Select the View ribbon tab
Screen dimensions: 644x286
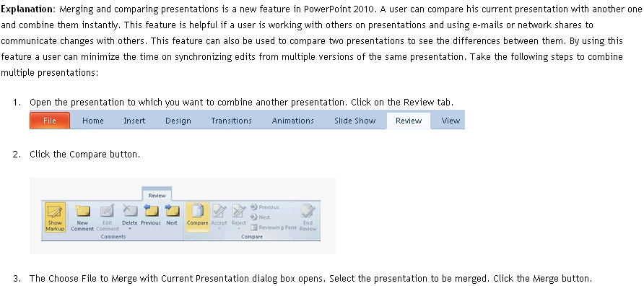click(x=451, y=121)
